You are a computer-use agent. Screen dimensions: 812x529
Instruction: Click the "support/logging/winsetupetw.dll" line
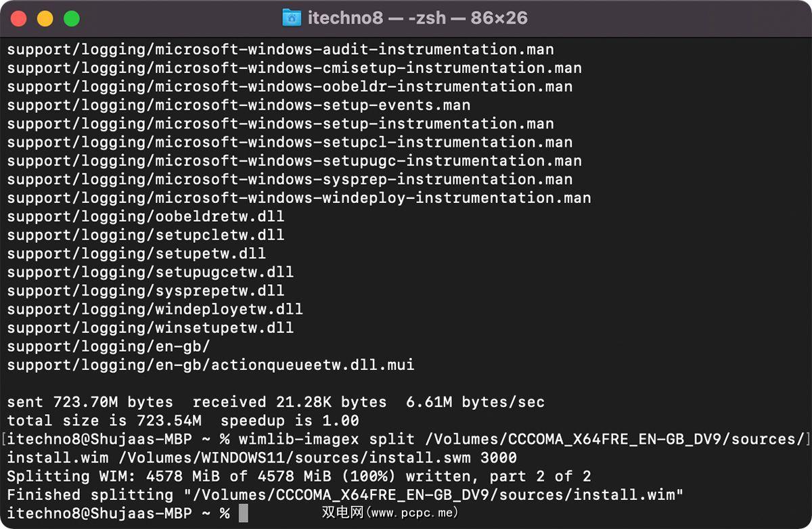(x=150, y=328)
